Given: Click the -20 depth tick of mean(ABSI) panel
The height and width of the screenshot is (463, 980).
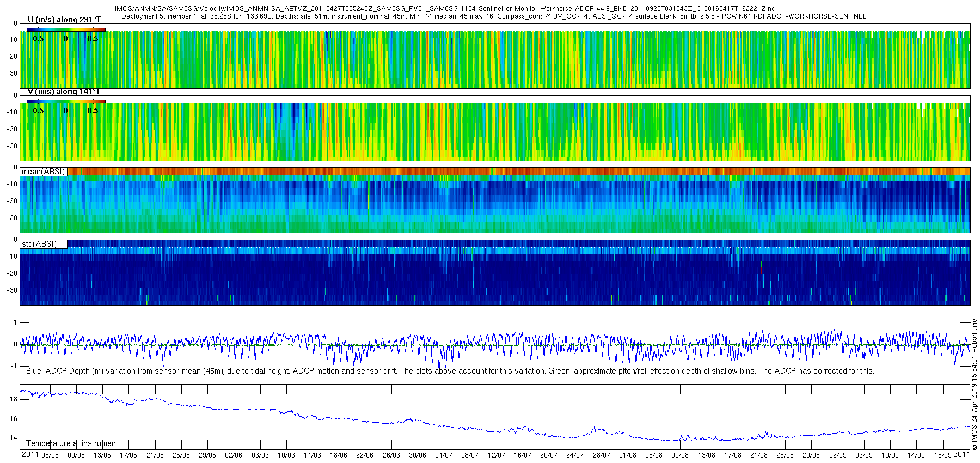Looking at the screenshot, I should pos(12,201).
